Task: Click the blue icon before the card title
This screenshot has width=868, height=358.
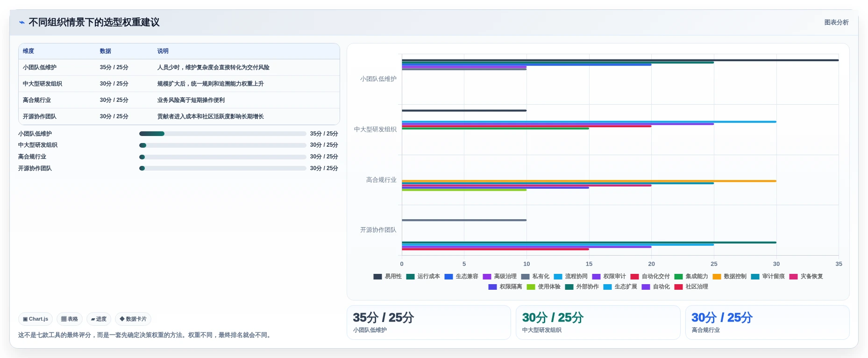Action: tap(22, 22)
